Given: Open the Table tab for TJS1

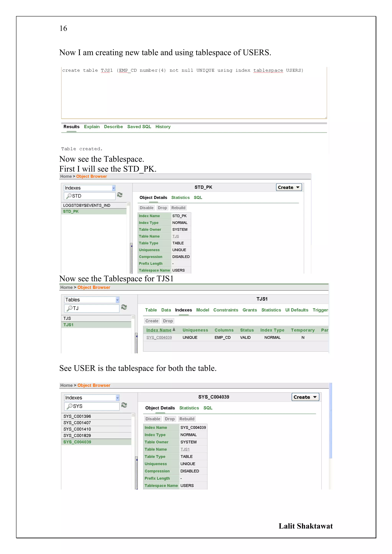Looking at the screenshot, I should tap(151, 310).
